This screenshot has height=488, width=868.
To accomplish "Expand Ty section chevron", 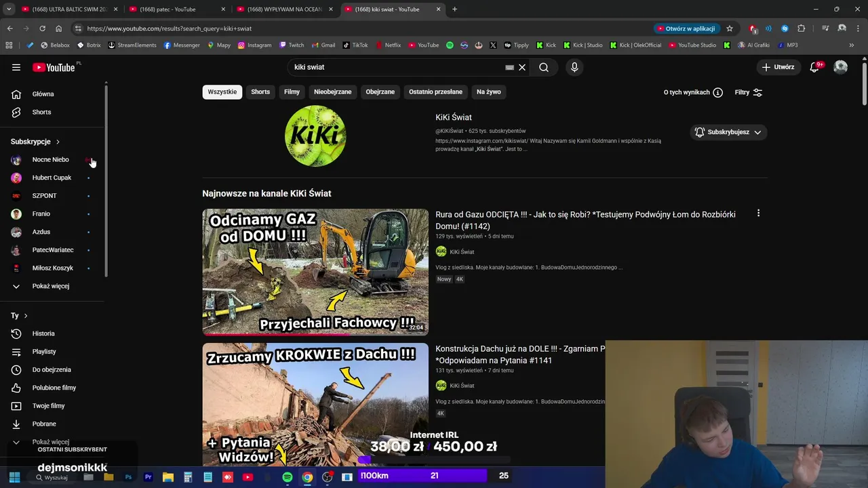I will tap(26, 316).
